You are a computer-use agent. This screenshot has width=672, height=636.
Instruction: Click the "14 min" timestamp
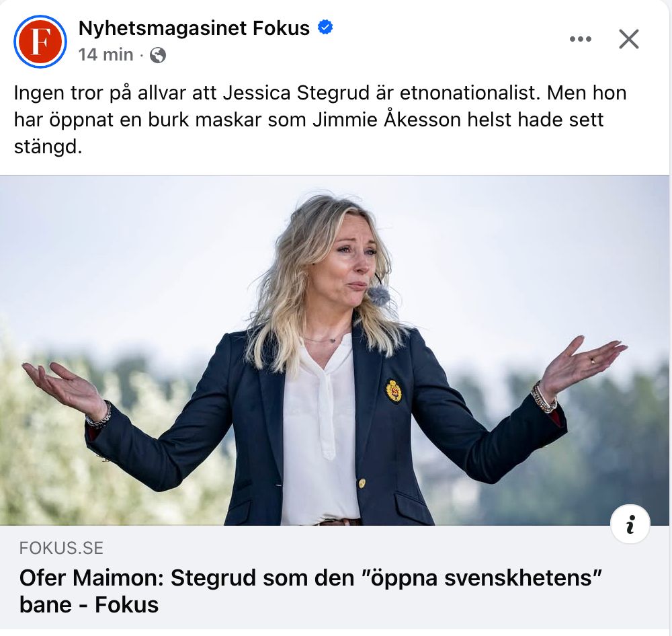(106, 55)
